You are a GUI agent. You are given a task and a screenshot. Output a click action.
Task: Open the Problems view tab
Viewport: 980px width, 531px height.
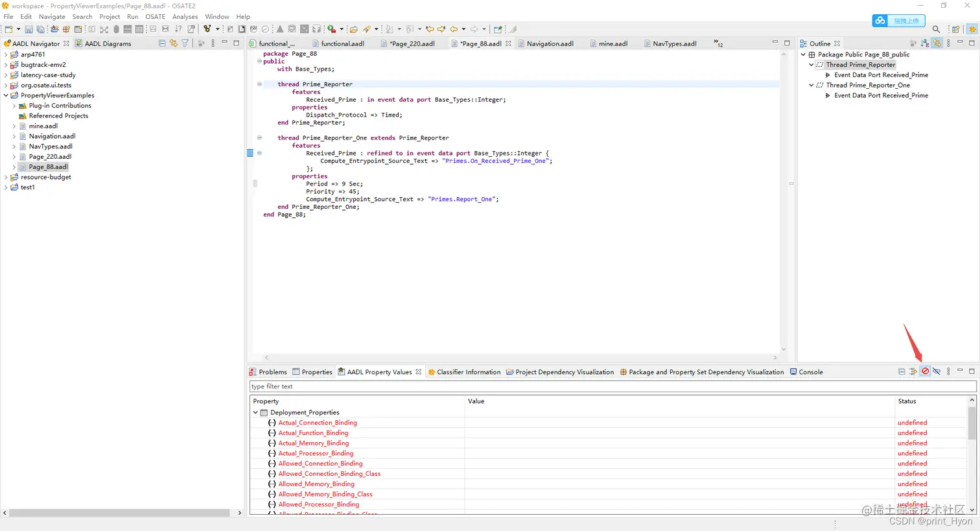268,372
